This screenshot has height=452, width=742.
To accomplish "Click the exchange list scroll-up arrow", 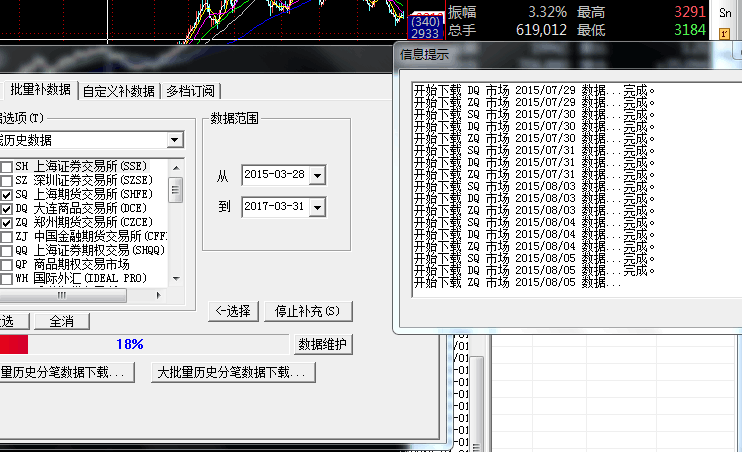I will tap(176, 165).
